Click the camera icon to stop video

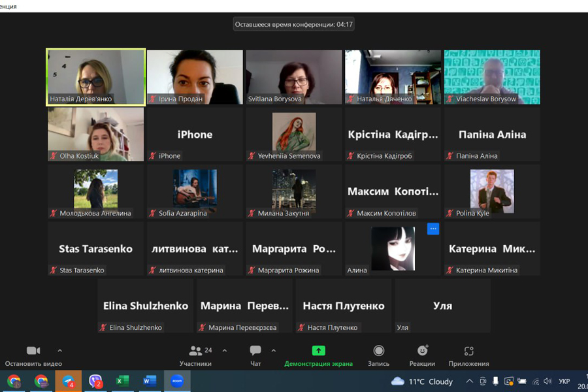click(33, 351)
